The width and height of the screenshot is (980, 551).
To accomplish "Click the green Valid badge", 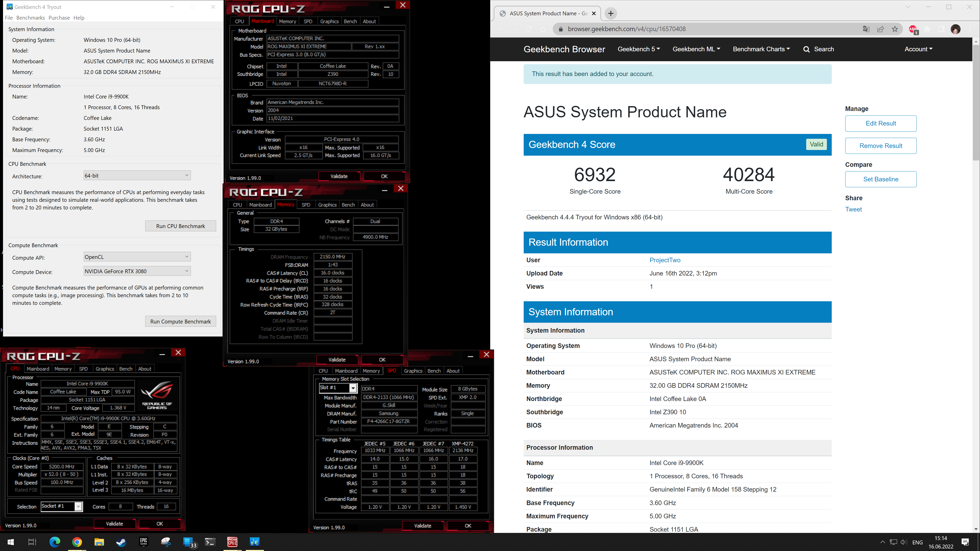I will coord(816,144).
